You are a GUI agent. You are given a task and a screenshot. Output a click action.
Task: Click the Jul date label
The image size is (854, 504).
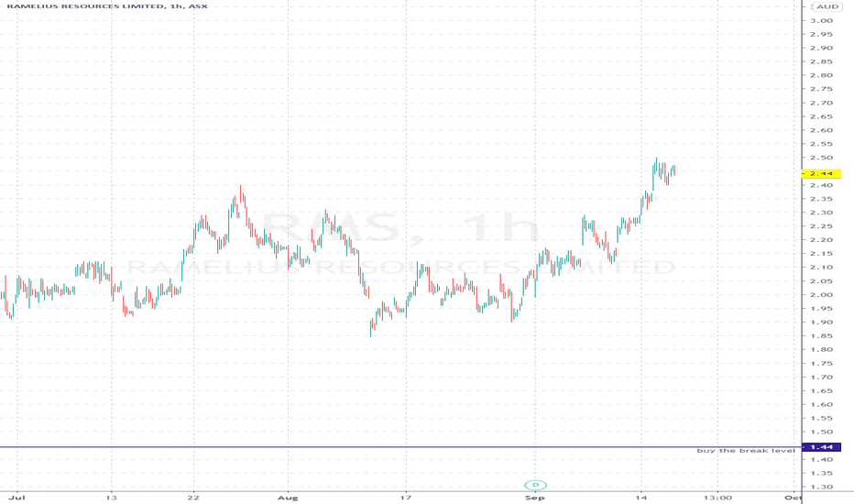pos(16,498)
